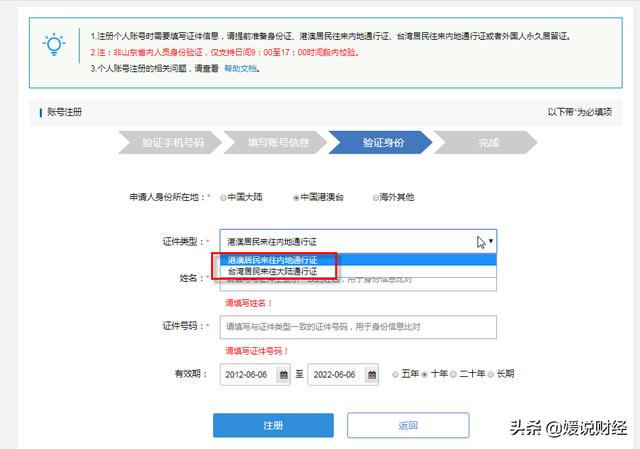This screenshot has width=640, height=449.
Task: Click the 完成 step
Action: [x=488, y=143]
